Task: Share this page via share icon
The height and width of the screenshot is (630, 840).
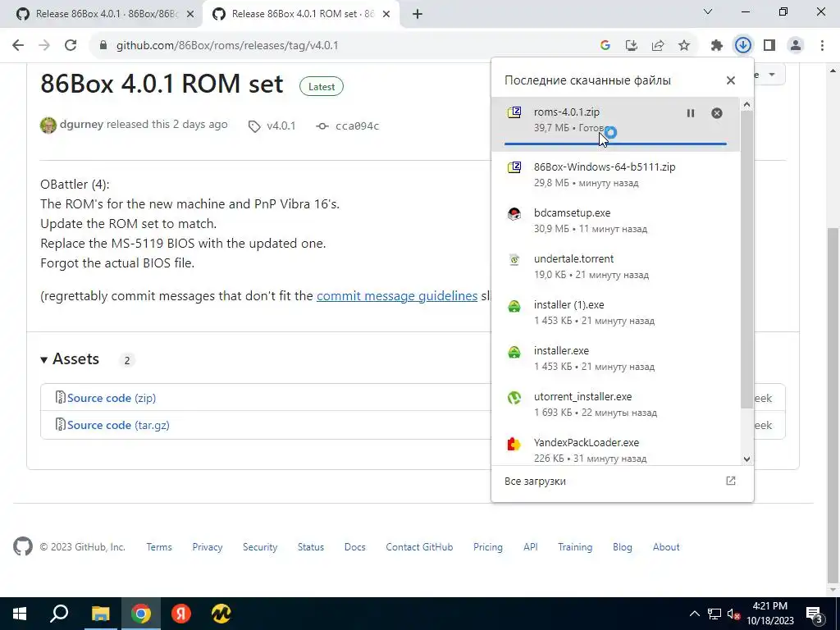Action: coord(658,46)
